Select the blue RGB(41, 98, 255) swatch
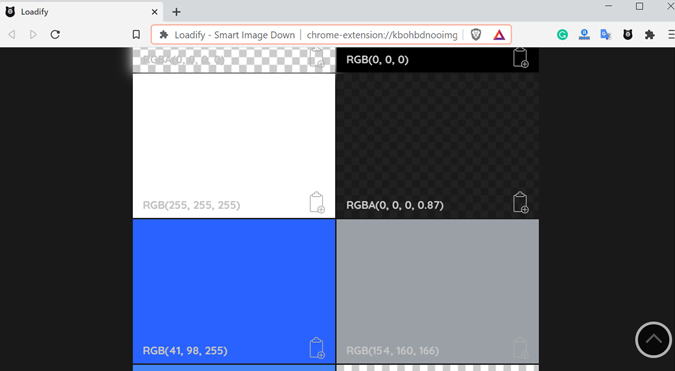Image resolution: width=675 pixels, height=371 pixels. [234, 291]
